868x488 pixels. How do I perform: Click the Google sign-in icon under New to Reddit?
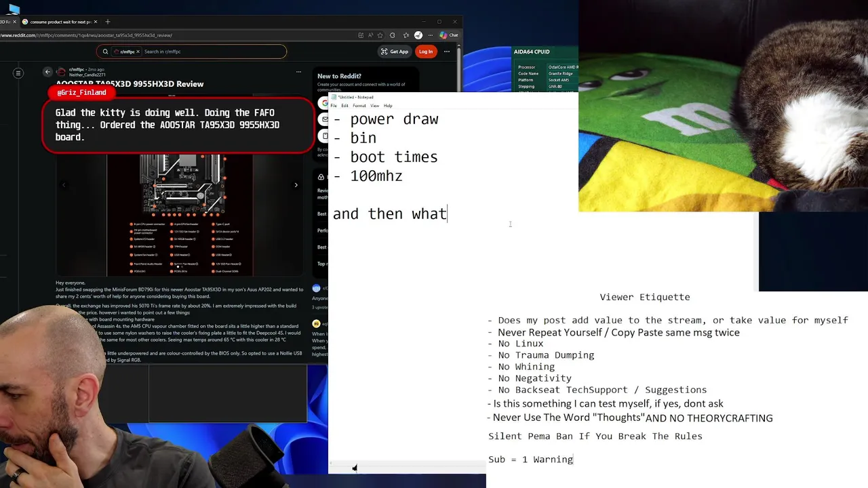(324, 103)
